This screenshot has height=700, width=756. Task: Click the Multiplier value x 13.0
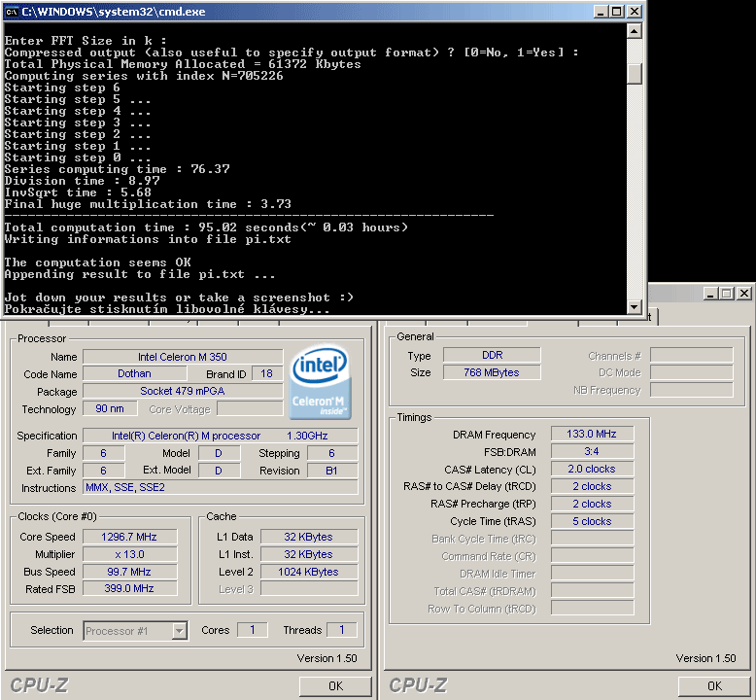tap(129, 554)
